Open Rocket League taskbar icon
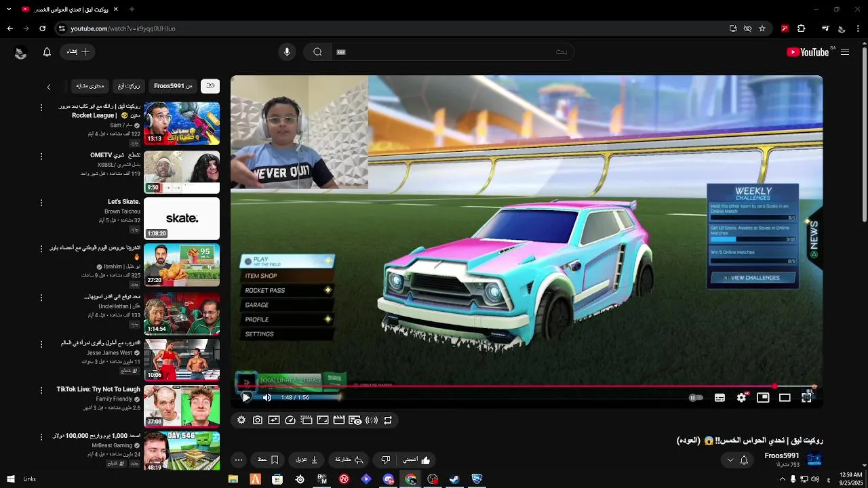 477,479
